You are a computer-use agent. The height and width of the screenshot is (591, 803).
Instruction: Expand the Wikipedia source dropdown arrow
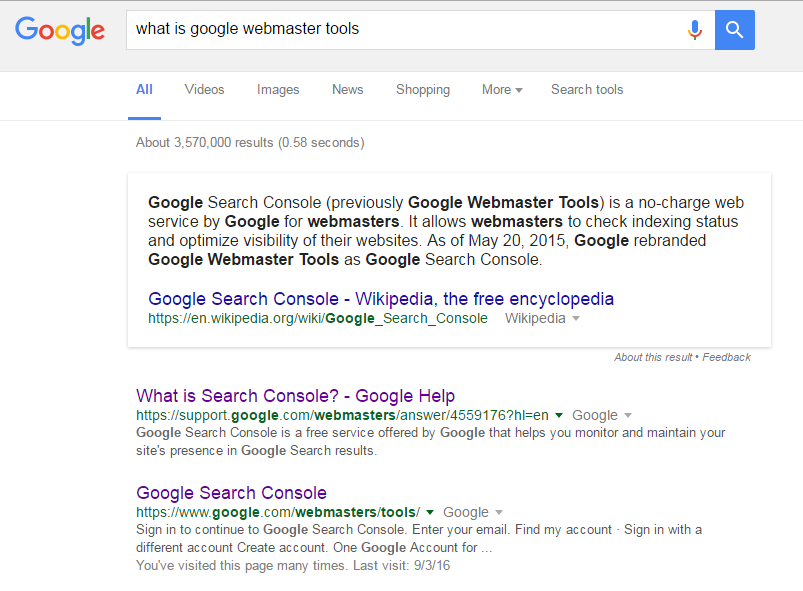576,319
